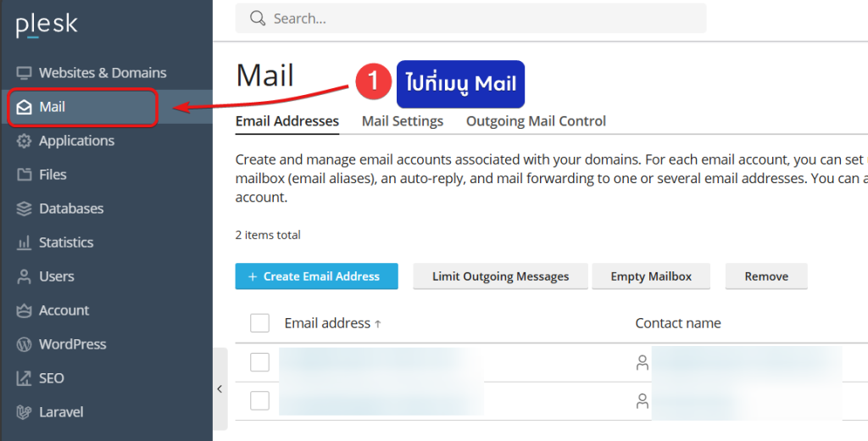Click the Databases stack icon
The image size is (868, 441).
(x=24, y=209)
